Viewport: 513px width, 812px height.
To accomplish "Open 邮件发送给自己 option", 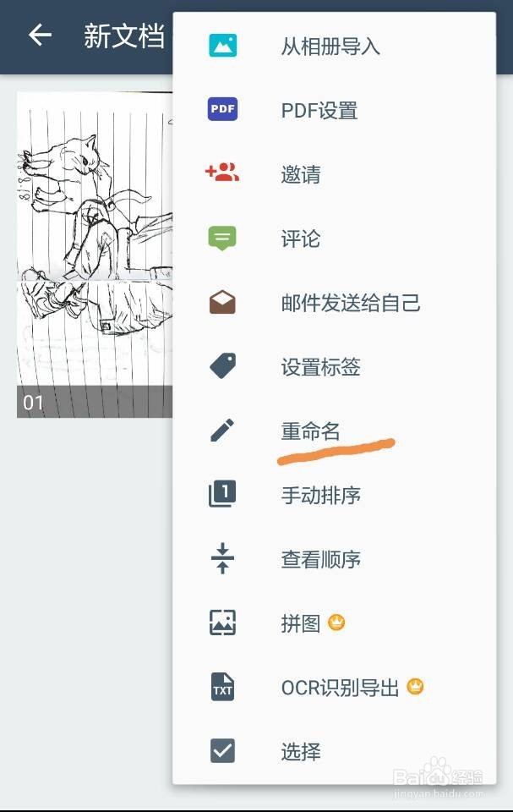I will tap(351, 303).
